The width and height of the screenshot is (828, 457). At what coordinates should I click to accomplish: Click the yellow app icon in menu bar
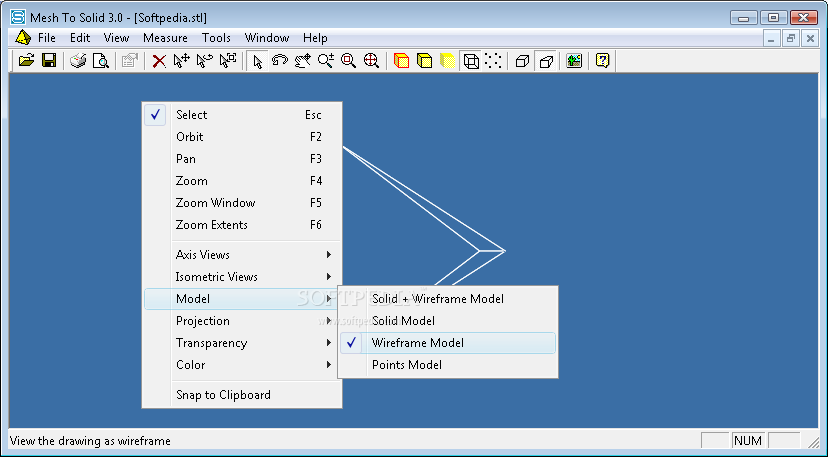tap(23, 38)
